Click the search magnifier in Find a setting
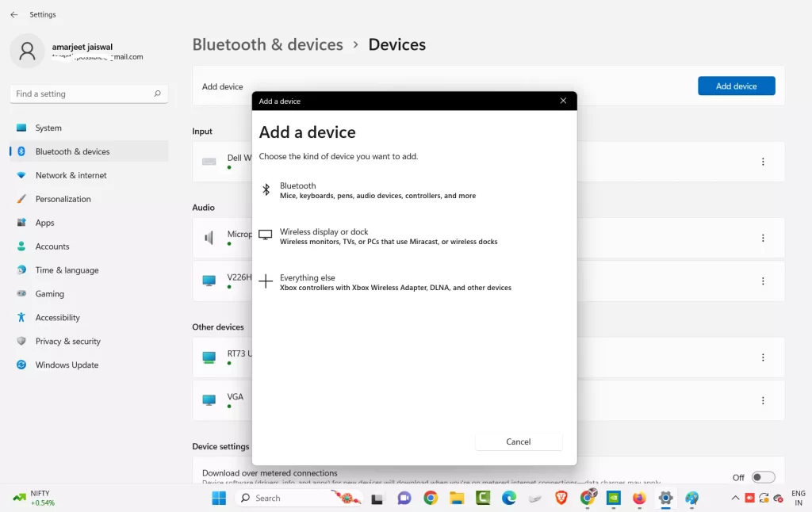Image resolution: width=812 pixels, height=512 pixels. click(158, 94)
